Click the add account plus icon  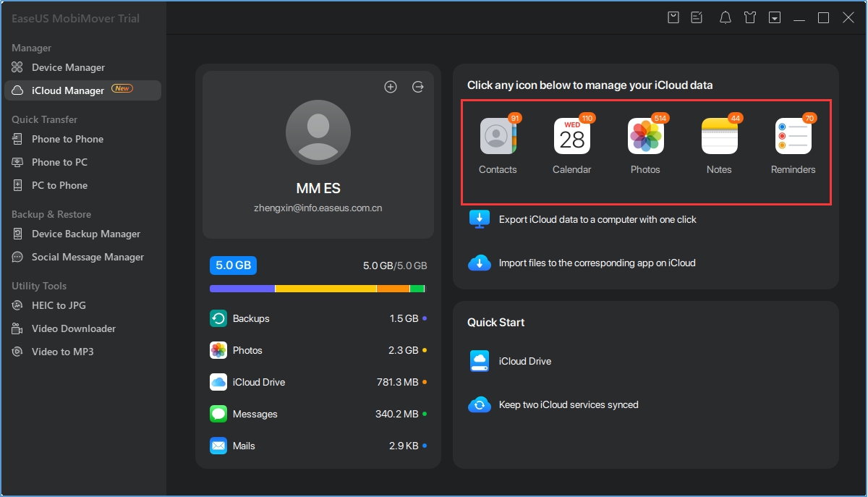coord(391,87)
